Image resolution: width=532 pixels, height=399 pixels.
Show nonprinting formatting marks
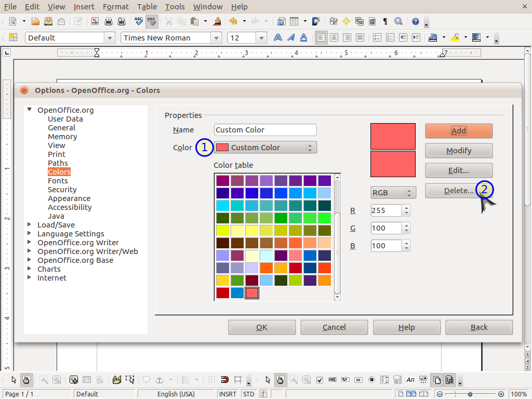[x=384, y=22]
